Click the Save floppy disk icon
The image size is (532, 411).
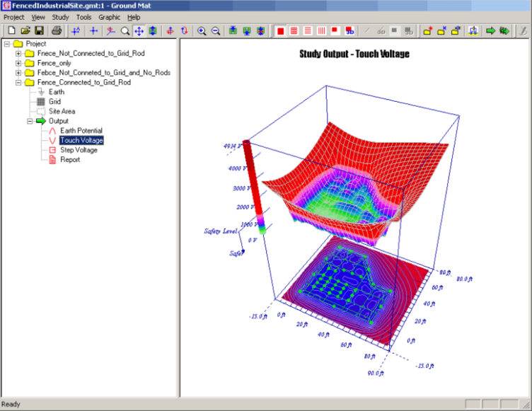[x=39, y=31]
